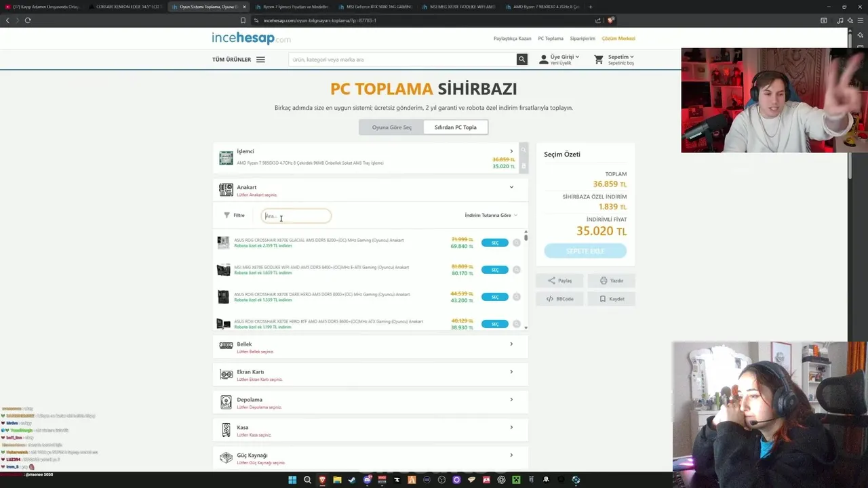This screenshot has width=868, height=488.
Task: Select the ASUS ROG CROSSHAIR X870E HERO BTF board
Action: click(494, 324)
